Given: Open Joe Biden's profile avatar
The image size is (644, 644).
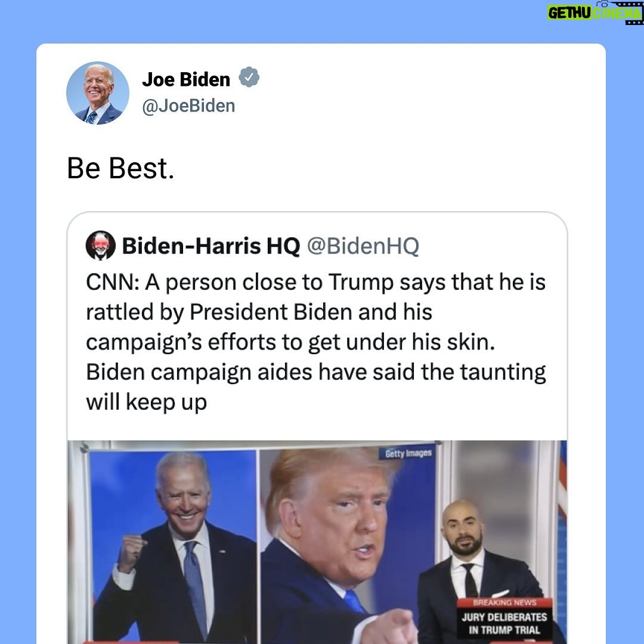Looking at the screenshot, I should 98,93.
